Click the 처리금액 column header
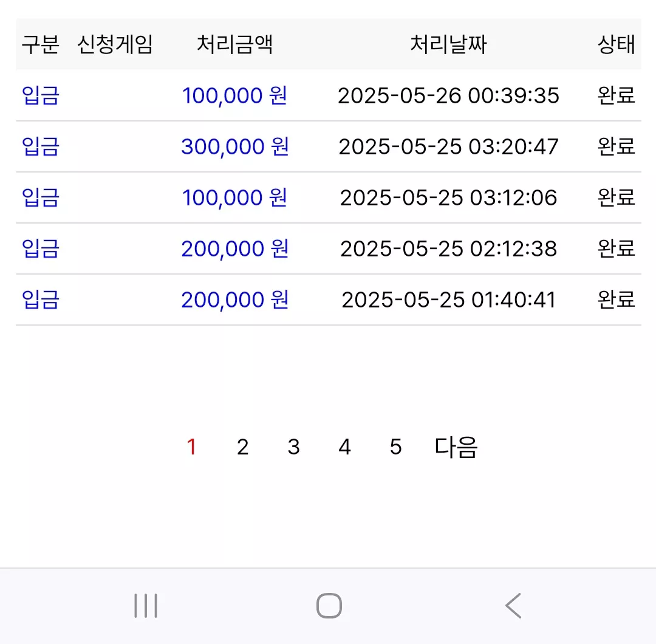Image resolution: width=656 pixels, height=644 pixels. (234, 44)
